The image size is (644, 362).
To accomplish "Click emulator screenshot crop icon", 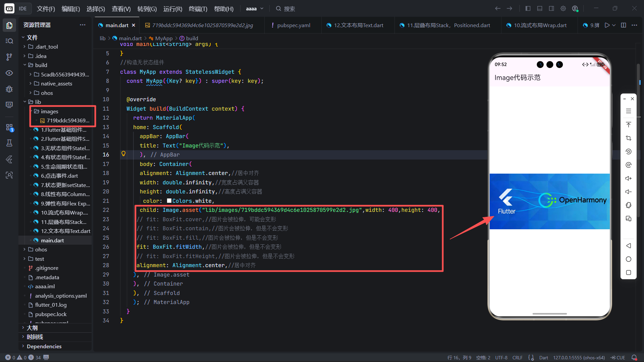I will click(629, 138).
